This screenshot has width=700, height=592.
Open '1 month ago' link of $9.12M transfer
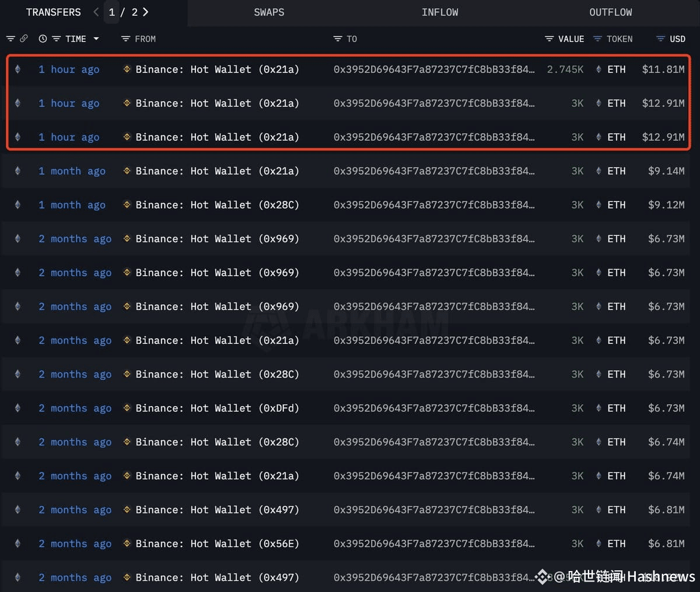point(72,205)
